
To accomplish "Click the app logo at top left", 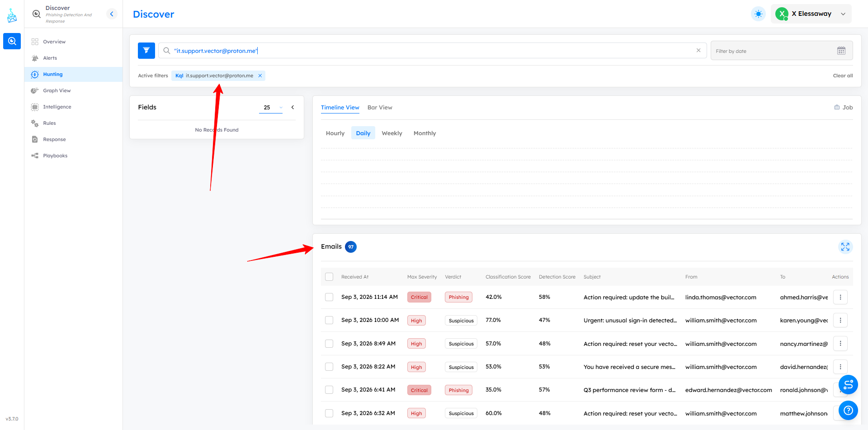I will coord(12,16).
